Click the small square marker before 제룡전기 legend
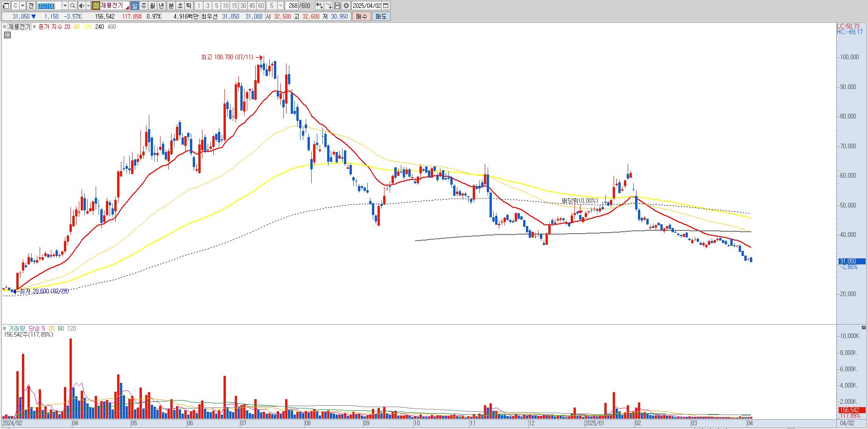The width and height of the screenshot is (868, 429). point(5,27)
